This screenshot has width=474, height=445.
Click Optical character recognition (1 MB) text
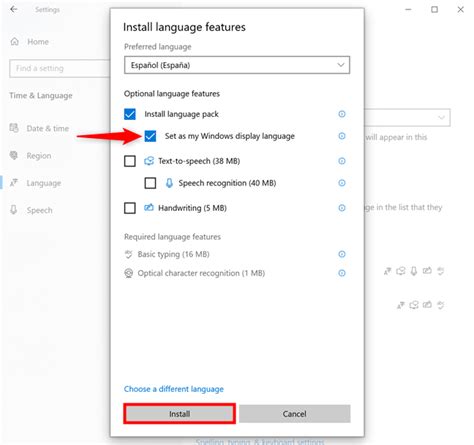[x=201, y=273]
